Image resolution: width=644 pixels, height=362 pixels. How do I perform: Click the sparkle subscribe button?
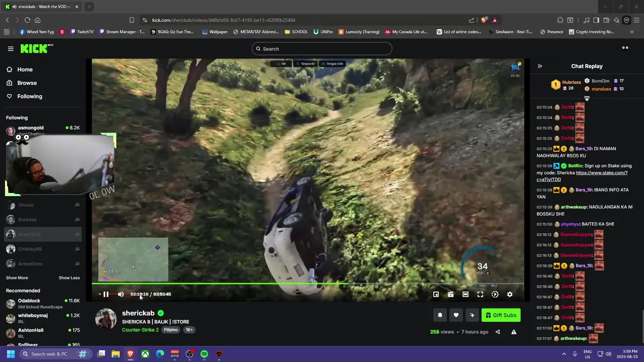pyautogui.click(x=472, y=315)
